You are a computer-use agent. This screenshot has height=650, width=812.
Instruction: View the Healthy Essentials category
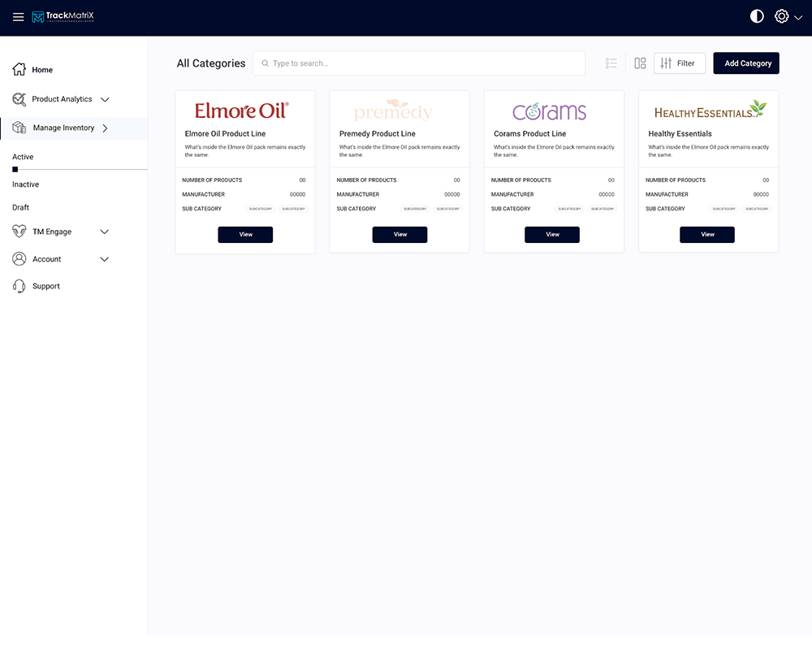707,235
